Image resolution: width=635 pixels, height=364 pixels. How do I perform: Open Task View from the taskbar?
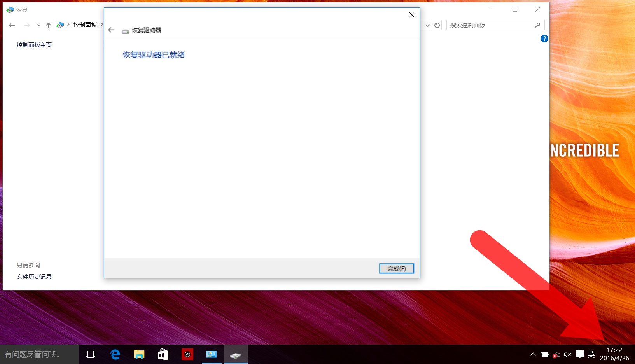point(90,354)
